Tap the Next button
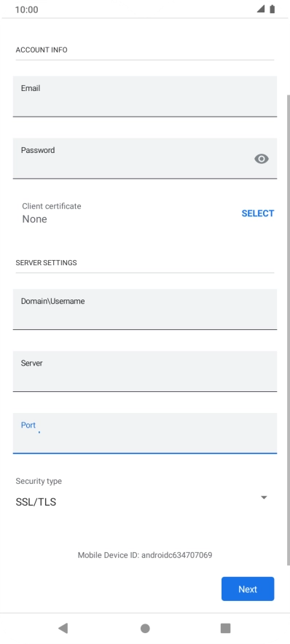Image resolution: width=290 pixels, height=644 pixels. coord(248,589)
